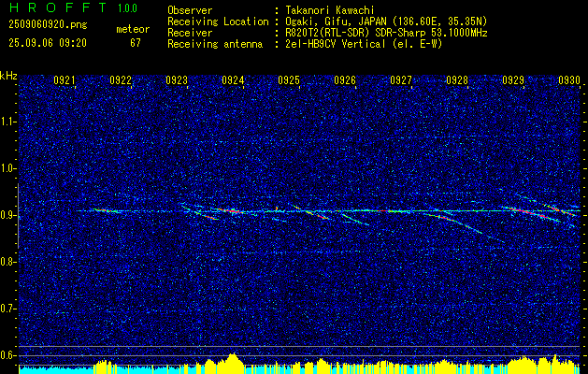The width and height of the screenshot is (588, 374).
Task: Click the HROFFT title text
Action: click(58, 7)
